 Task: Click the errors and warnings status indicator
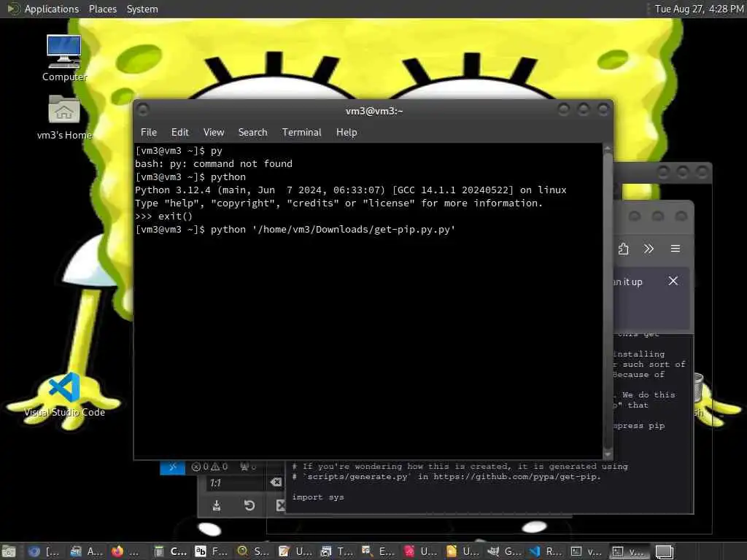(x=209, y=467)
